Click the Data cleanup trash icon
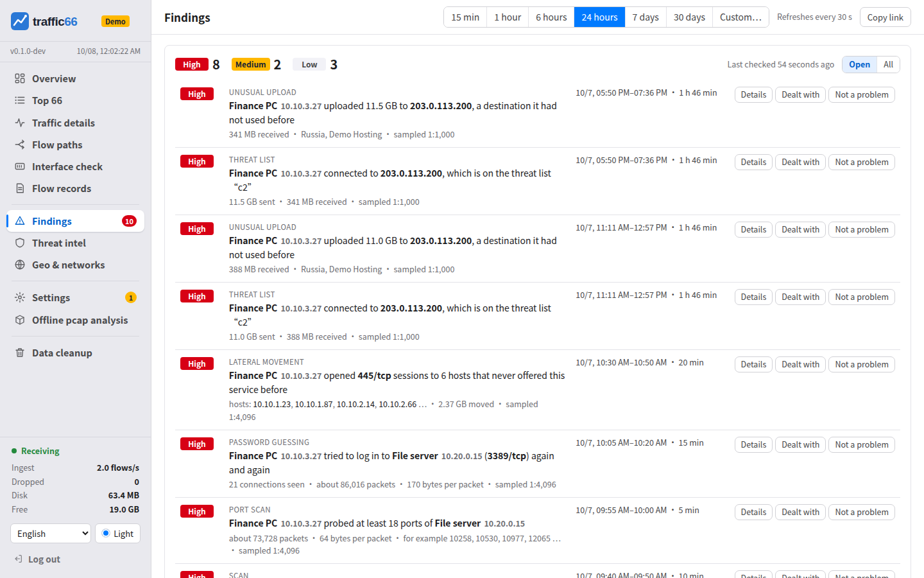924x578 pixels. pyautogui.click(x=20, y=353)
